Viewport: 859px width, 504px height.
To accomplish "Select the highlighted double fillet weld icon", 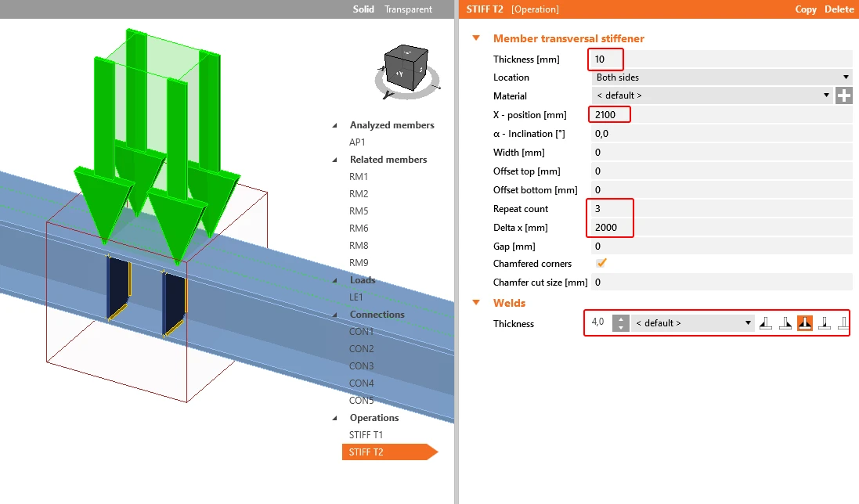I will [805, 323].
